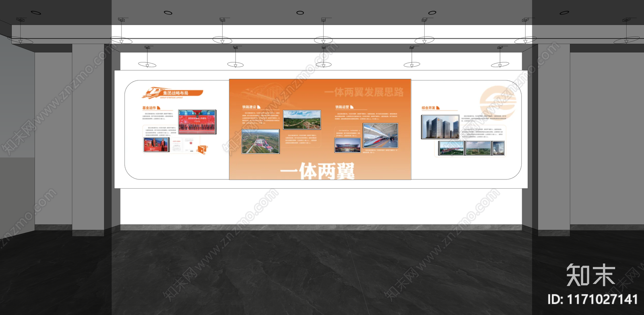Click the faded circular group logo
The image size is (644, 315).
498,103
